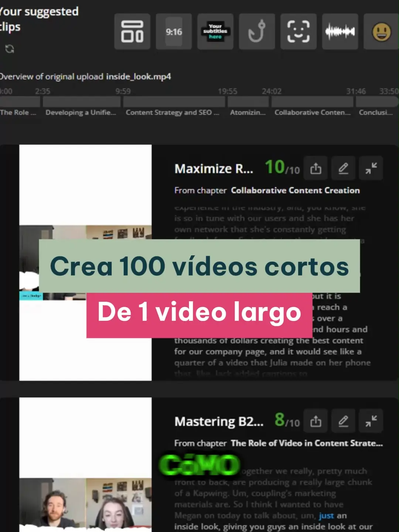Click the audio waveform icon

pos(340,32)
